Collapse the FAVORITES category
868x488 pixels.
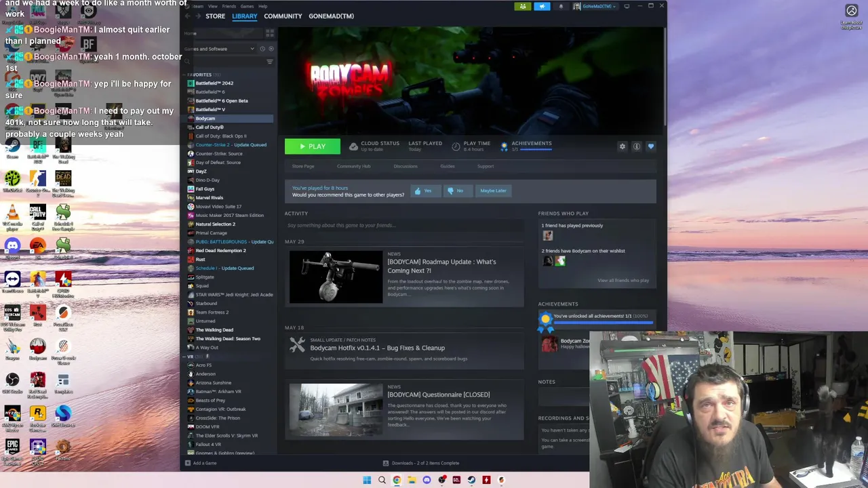click(x=185, y=75)
